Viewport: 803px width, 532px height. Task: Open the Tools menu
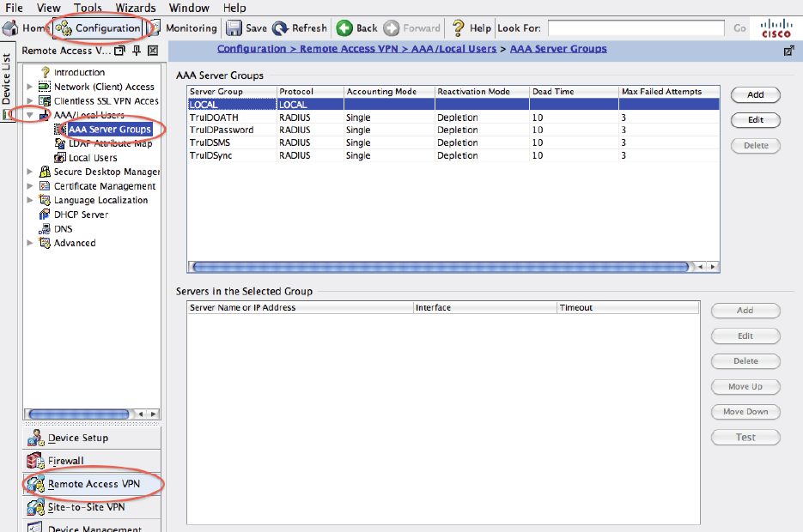(x=88, y=8)
